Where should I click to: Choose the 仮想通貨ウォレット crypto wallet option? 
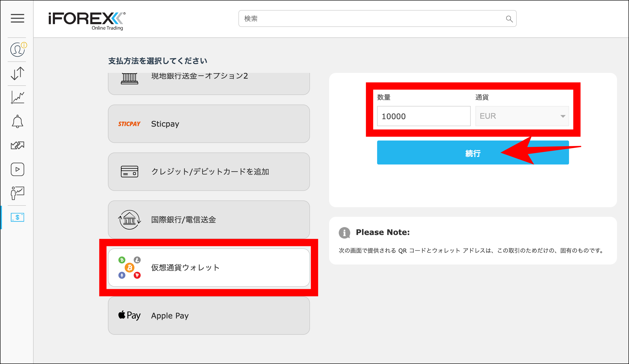pos(209,267)
